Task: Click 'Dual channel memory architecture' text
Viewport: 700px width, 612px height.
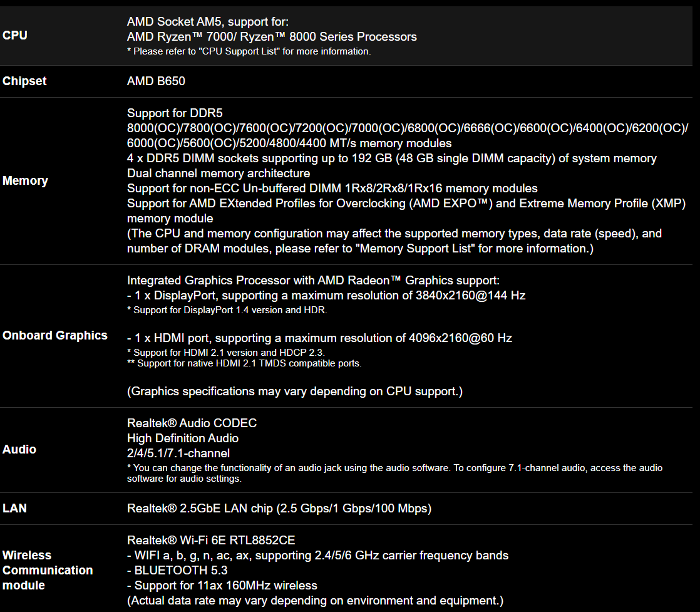Action: pyautogui.click(x=219, y=174)
